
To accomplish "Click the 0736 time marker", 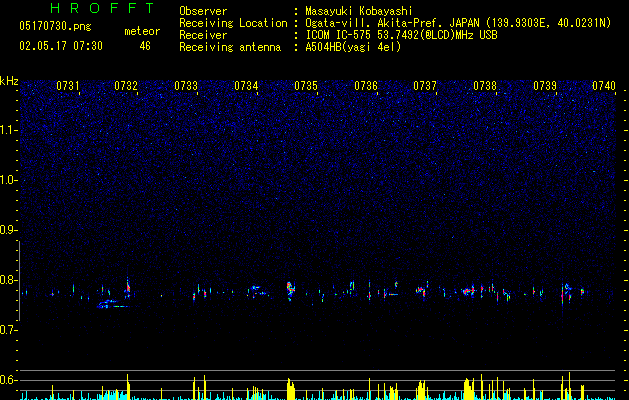I will coord(366,86).
